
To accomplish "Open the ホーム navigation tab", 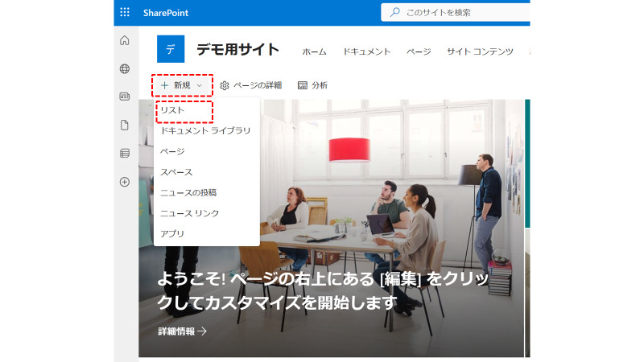I will pyautogui.click(x=314, y=51).
